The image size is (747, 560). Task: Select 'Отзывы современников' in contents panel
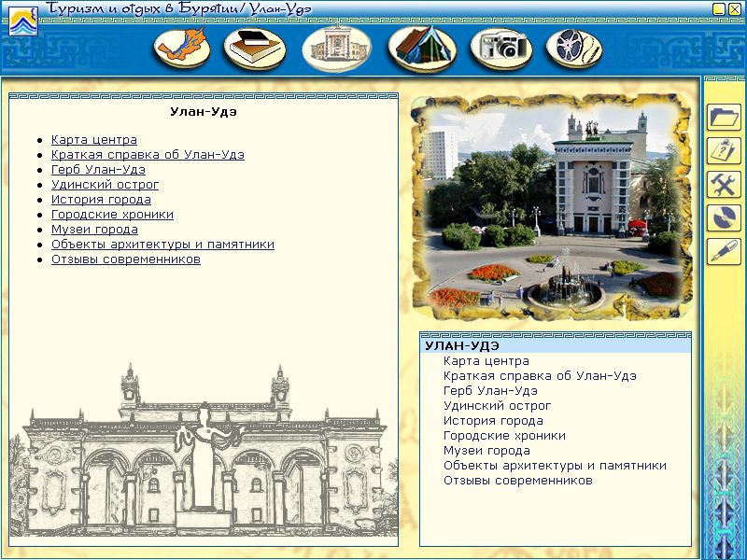coord(518,481)
